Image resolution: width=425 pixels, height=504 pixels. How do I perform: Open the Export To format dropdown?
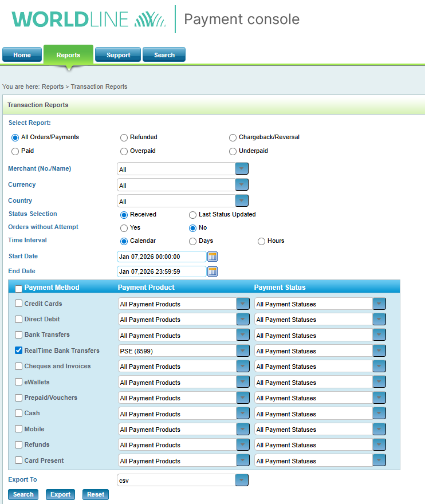(242, 480)
